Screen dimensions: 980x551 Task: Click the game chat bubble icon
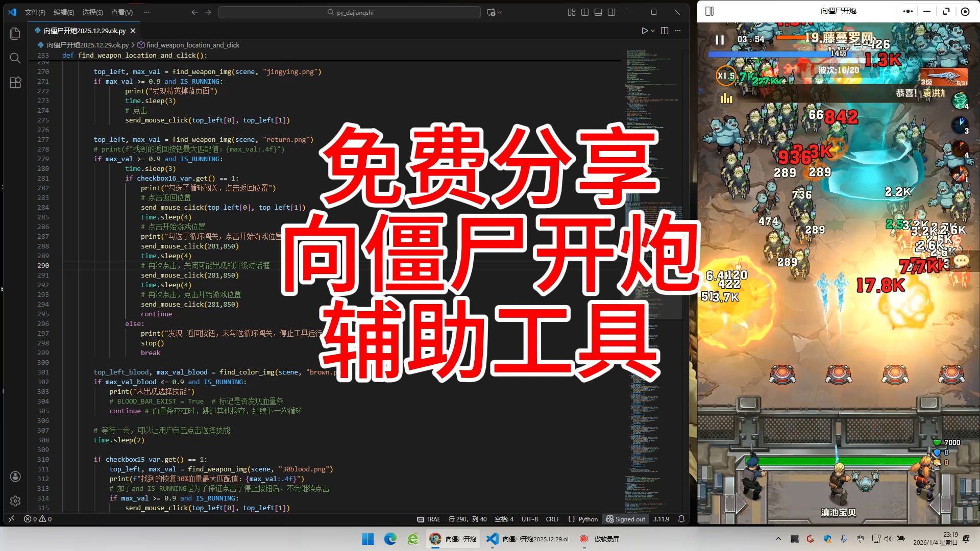click(x=961, y=261)
